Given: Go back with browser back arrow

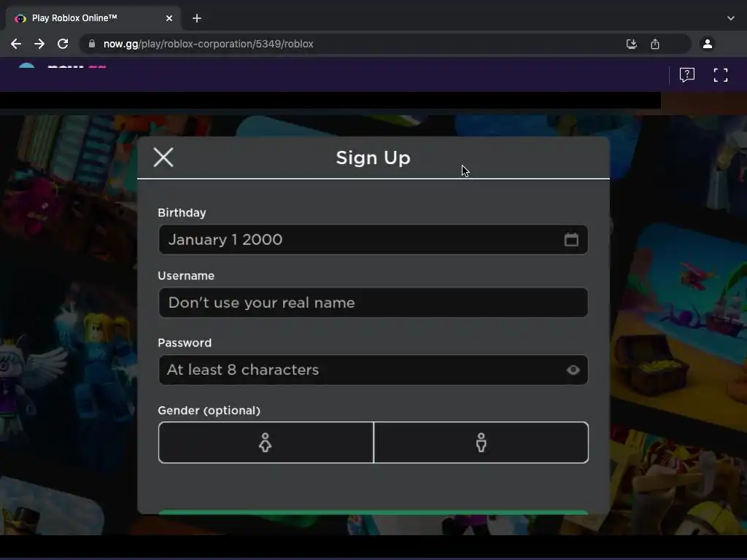Looking at the screenshot, I should pos(16,44).
